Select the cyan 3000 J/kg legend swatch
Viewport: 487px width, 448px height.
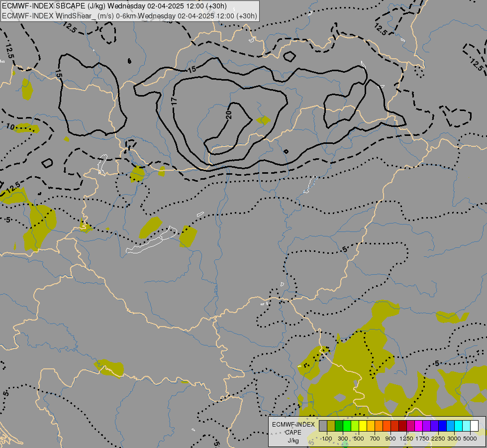point(459,426)
